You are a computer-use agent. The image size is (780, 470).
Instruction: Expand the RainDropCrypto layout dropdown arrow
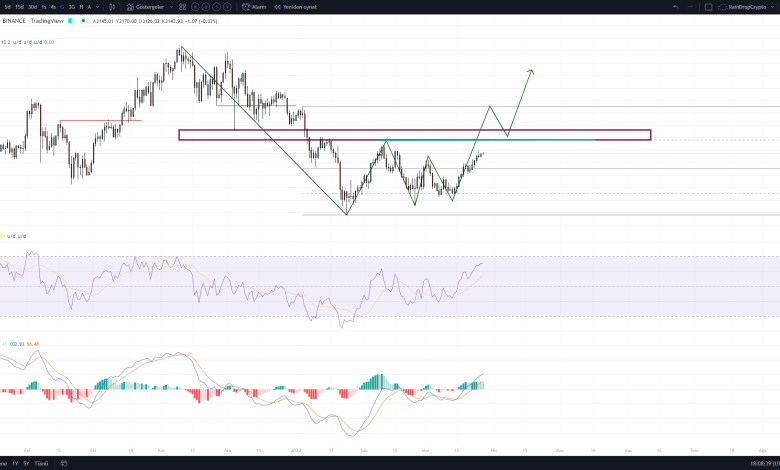[x=773, y=7]
